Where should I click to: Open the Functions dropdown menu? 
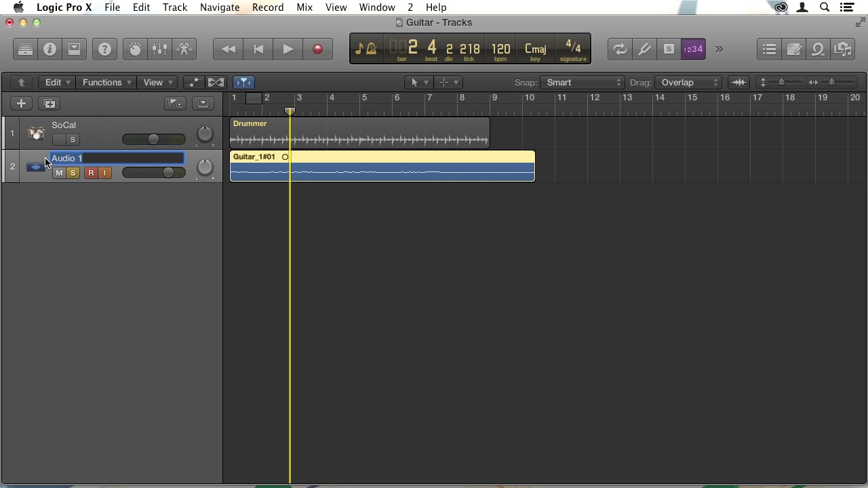coord(106,83)
